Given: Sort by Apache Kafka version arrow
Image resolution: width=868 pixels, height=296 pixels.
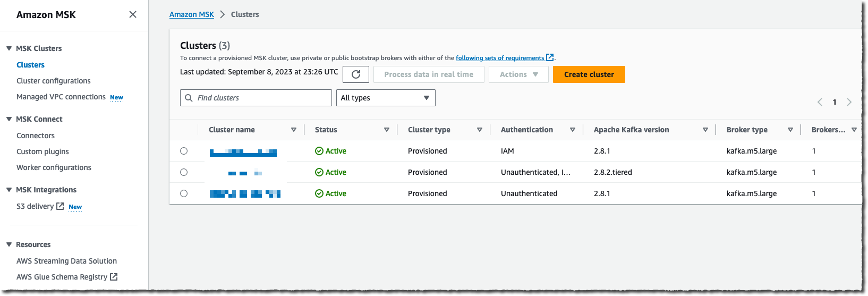Looking at the screenshot, I should [x=705, y=130].
